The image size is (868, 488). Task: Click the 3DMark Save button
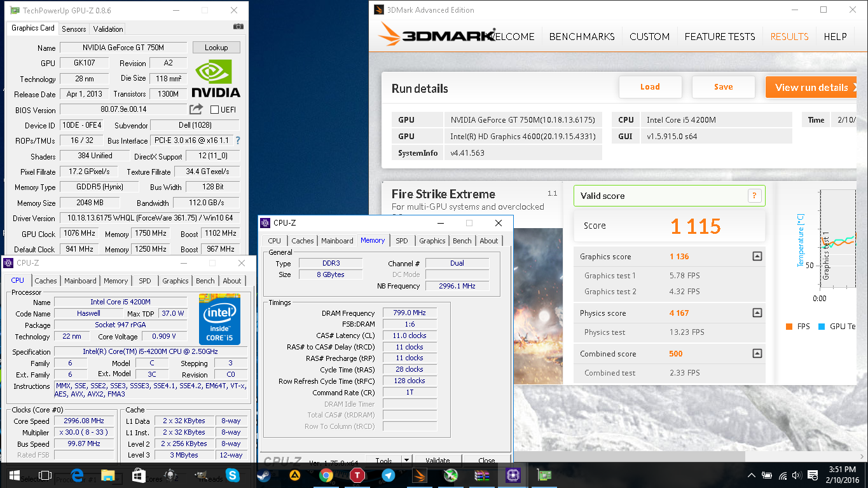pos(723,87)
